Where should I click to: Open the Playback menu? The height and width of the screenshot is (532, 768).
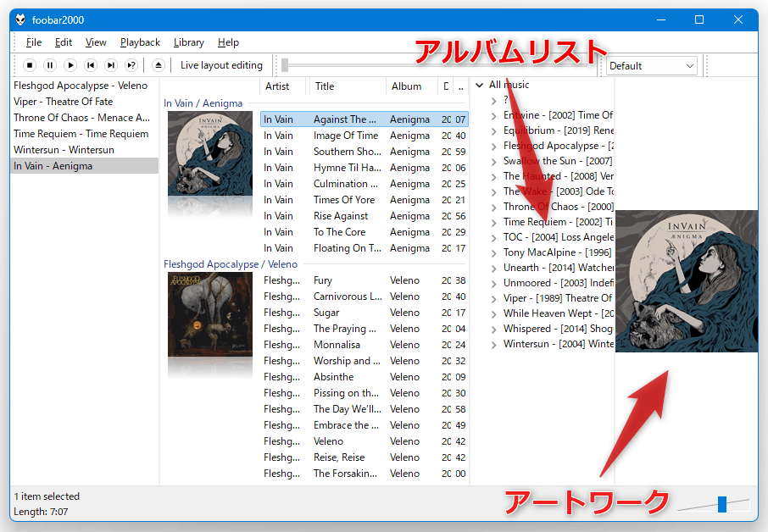tap(140, 42)
